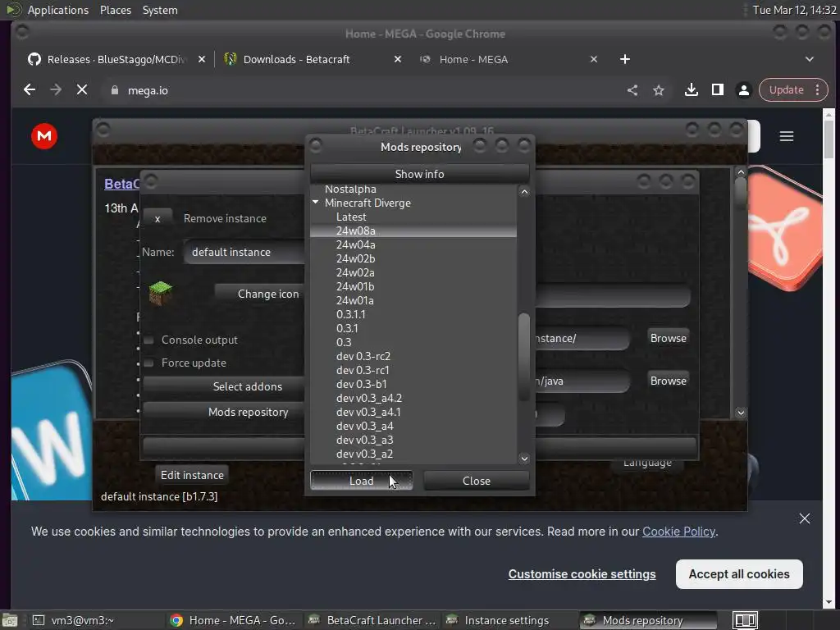The width and height of the screenshot is (840, 630).
Task: Click the MEGA logo icon
Action: coord(44,136)
